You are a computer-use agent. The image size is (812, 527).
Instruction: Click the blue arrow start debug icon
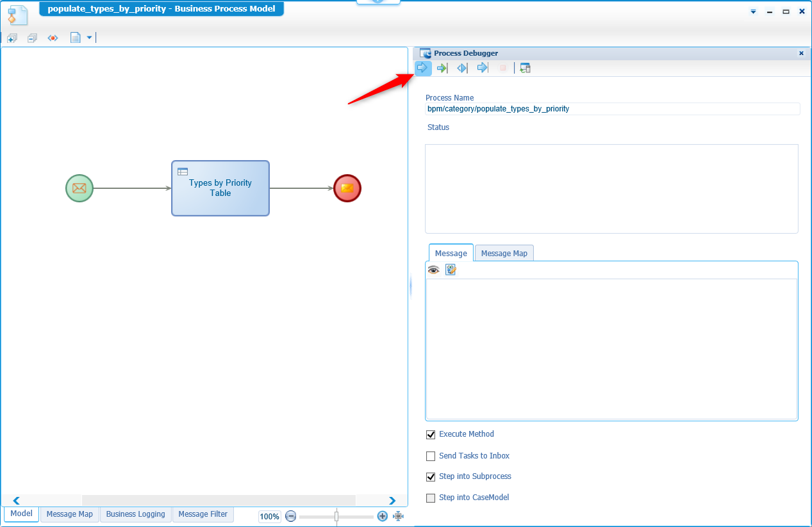(422, 68)
